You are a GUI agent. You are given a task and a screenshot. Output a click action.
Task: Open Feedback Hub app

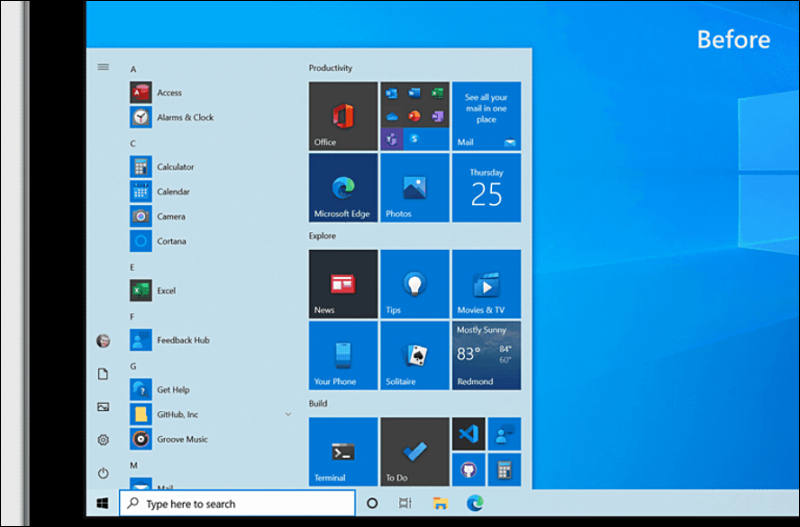click(x=170, y=340)
